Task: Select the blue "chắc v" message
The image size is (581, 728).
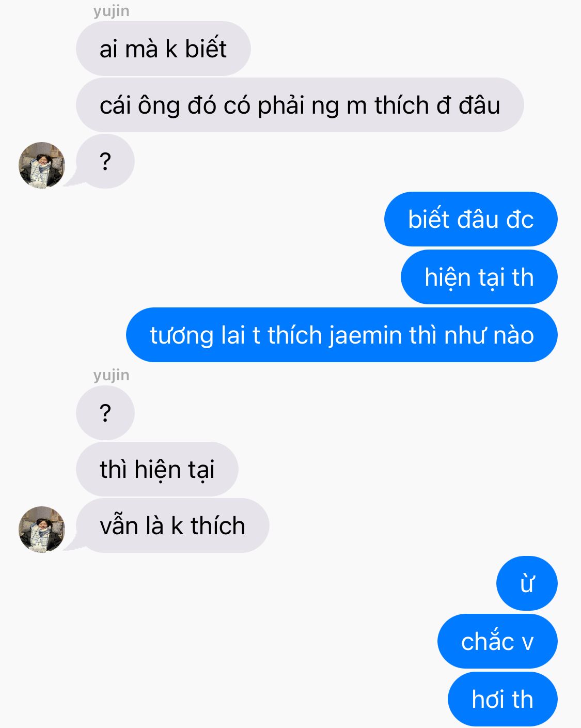Action: point(497,641)
